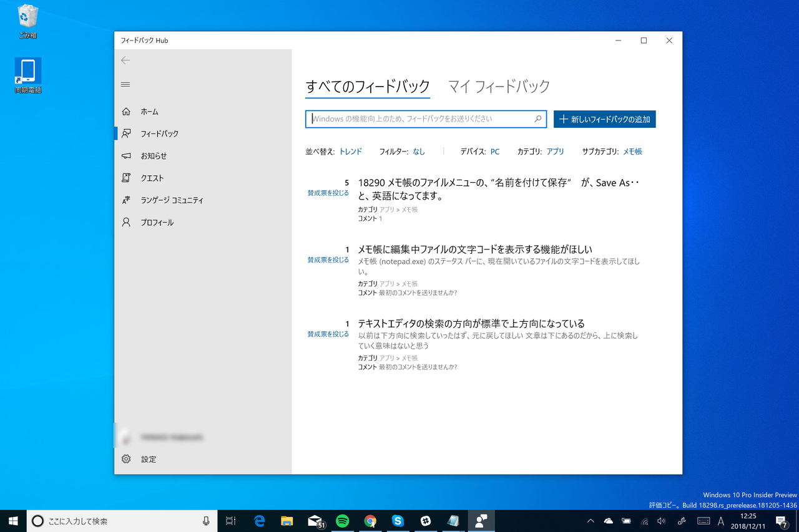
Task: Open Google Chrome from taskbar
Action: 370,521
